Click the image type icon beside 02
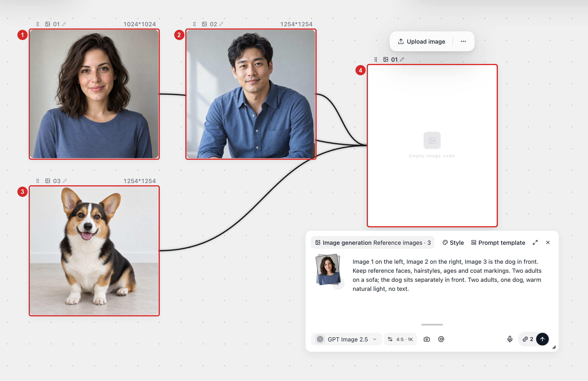Screen dimensions: 588x381 click(x=204, y=24)
